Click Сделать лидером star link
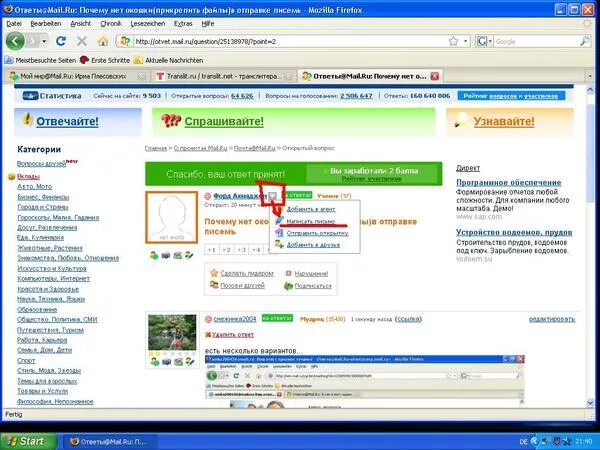 coord(247,273)
